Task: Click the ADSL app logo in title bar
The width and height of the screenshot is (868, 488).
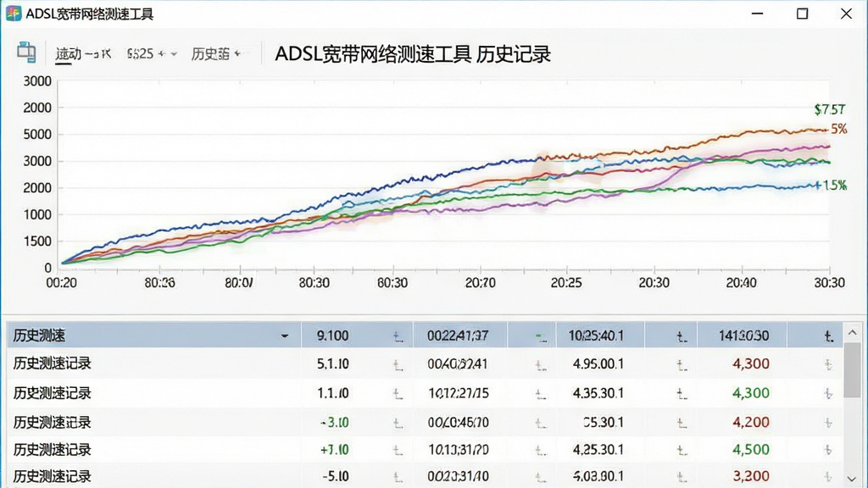Action: 14,14
